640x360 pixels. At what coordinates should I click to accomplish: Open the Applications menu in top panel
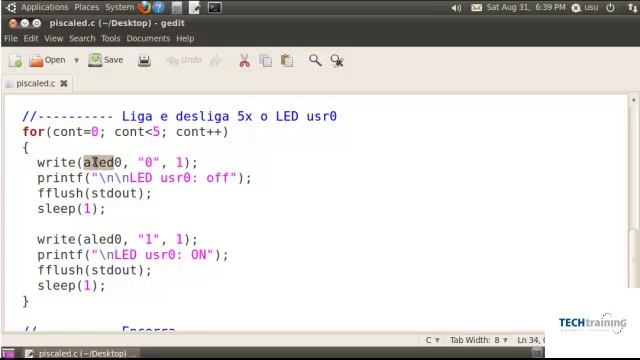pos(44,7)
